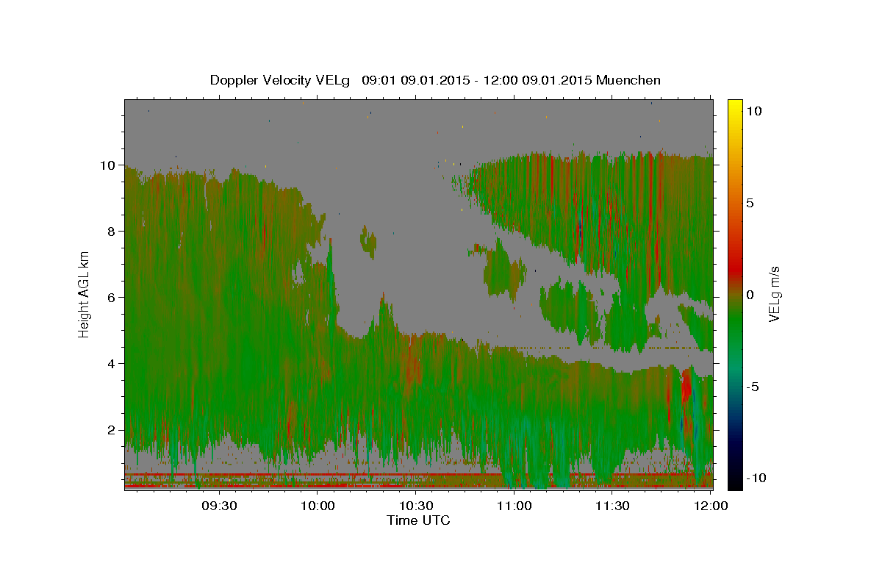Click the 'Time UTC' axis label
This screenshot has width=882, height=588.
point(418,520)
